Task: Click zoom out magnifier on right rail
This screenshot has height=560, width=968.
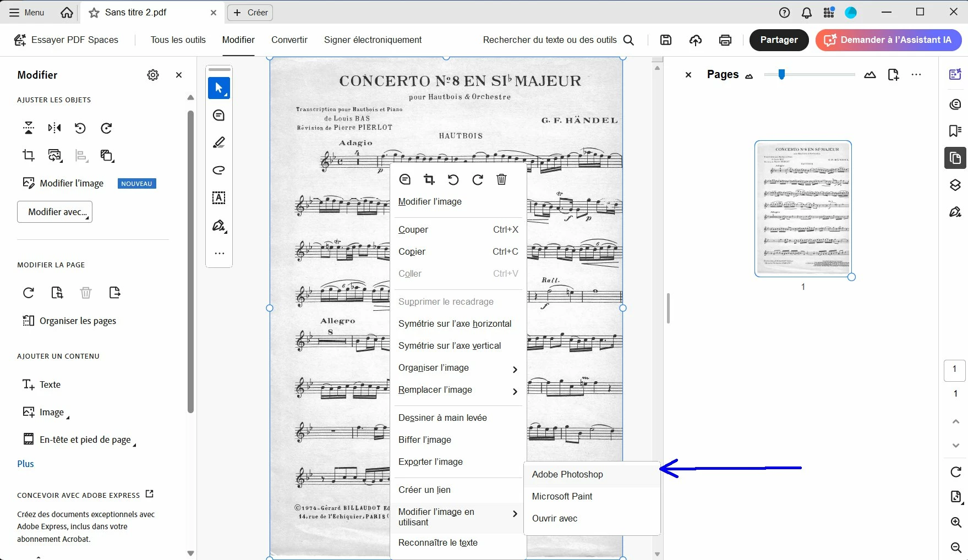Action: [x=956, y=547]
